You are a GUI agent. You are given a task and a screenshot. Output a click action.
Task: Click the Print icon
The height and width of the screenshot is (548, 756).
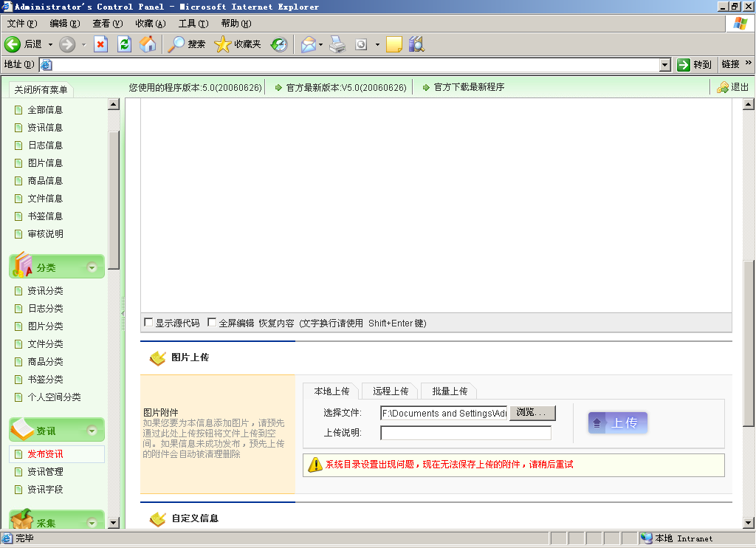point(337,44)
